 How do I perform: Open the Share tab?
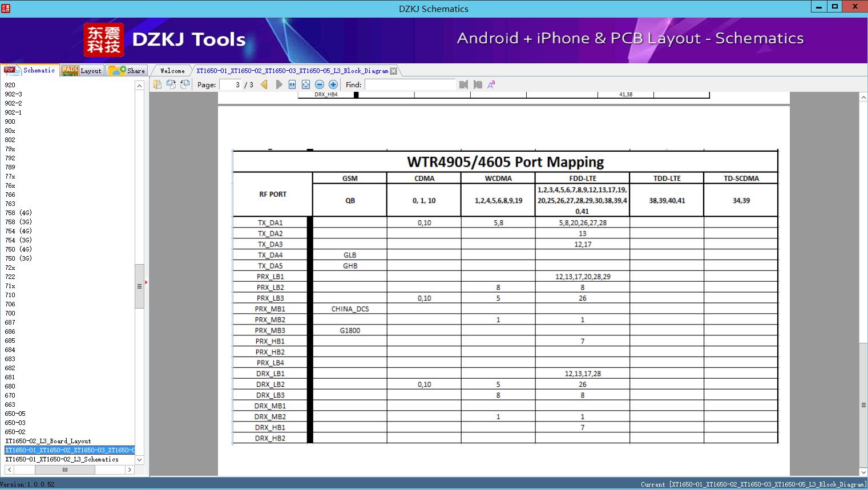point(127,71)
